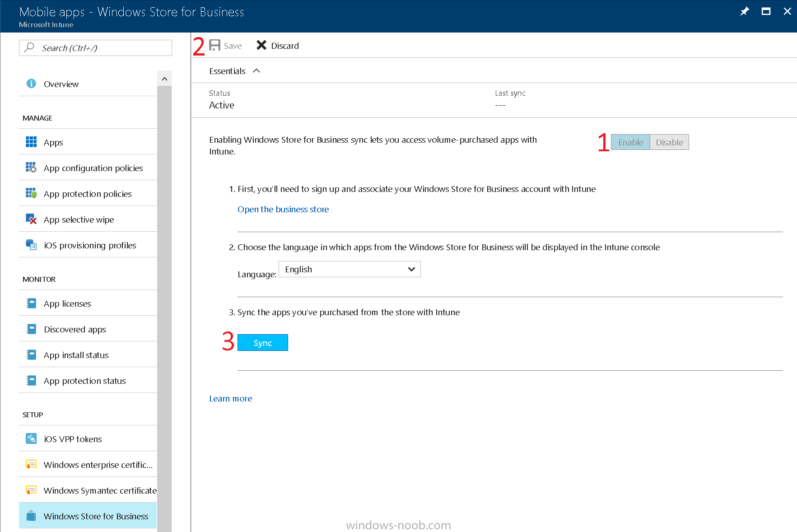This screenshot has width=797, height=532.
Task: Click the App selective wipe icon
Action: (31, 219)
